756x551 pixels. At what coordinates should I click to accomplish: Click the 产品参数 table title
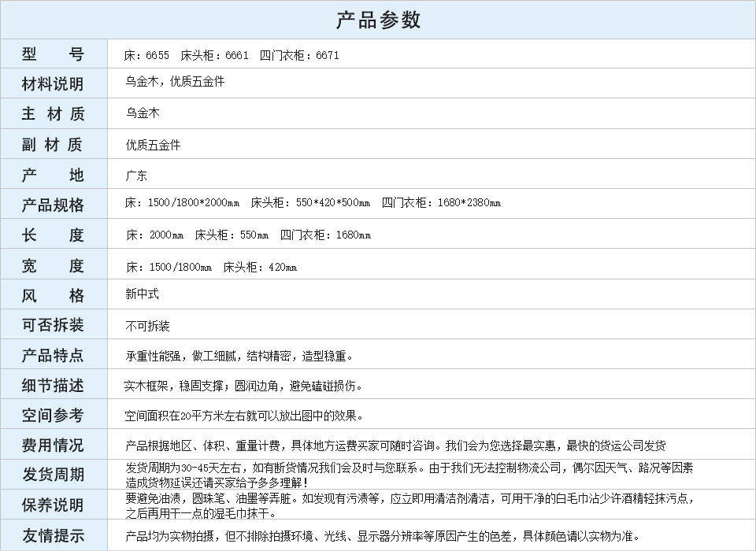click(378, 20)
